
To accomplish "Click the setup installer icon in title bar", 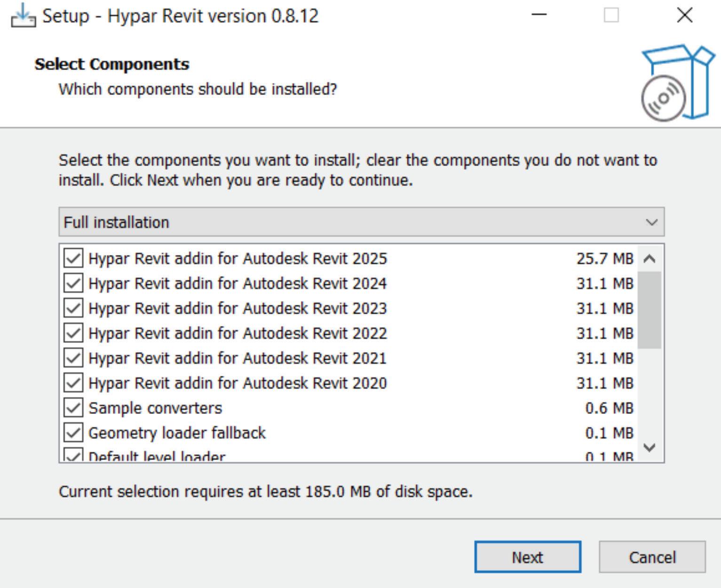I will [23, 16].
